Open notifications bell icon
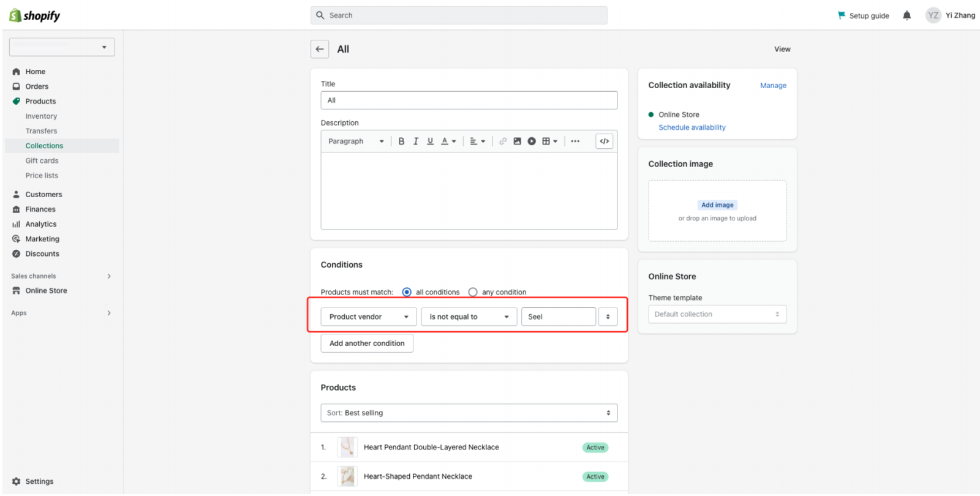The width and height of the screenshot is (980, 496). click(x=907, y=15)
